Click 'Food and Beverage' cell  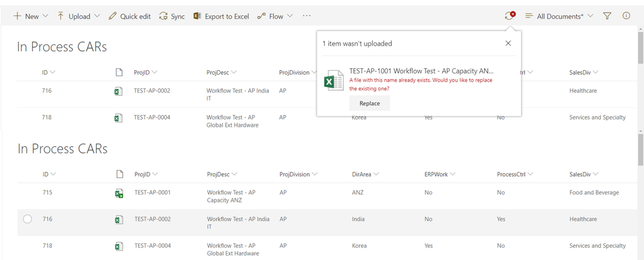click(594, 192)
